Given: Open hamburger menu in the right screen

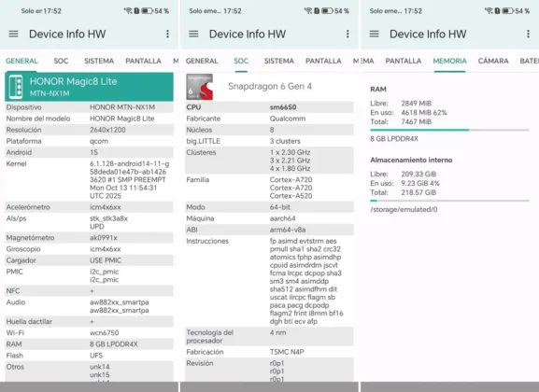Looking at the screenshot, I should [x=374, y=34].
